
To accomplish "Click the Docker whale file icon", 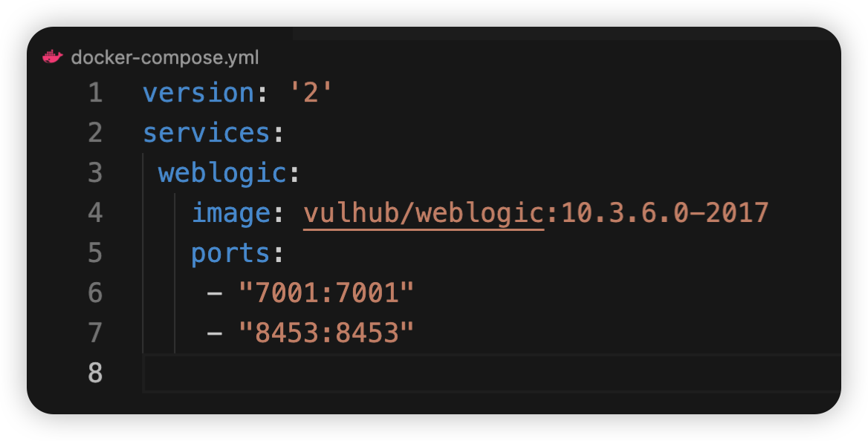I will tap(53, 57).
